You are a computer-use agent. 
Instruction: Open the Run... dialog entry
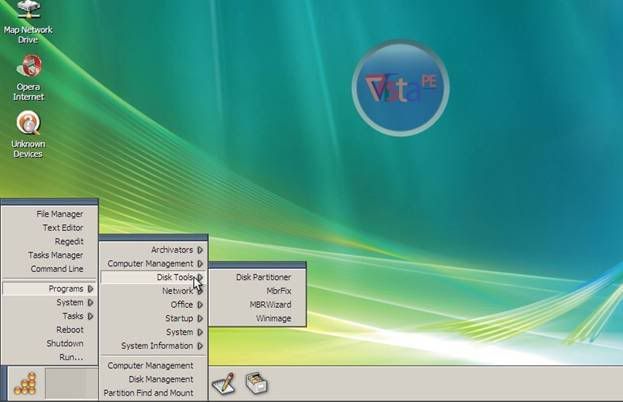point(49,357)
